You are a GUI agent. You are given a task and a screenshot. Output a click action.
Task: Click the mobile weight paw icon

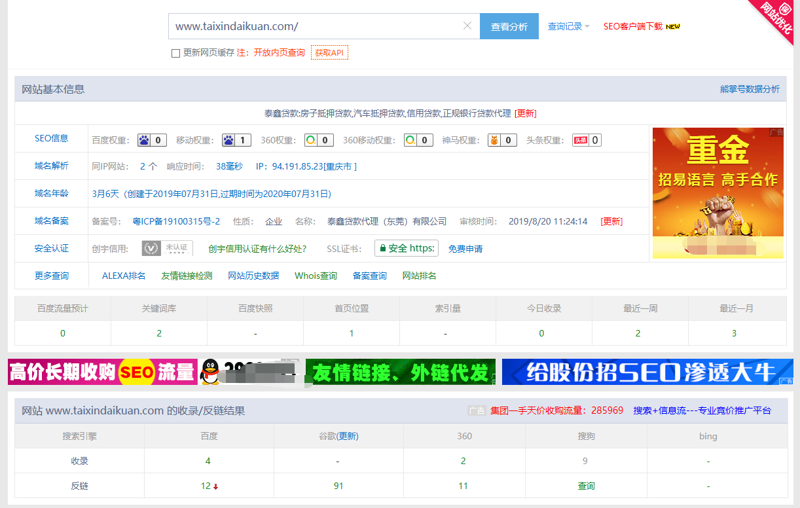(x=229, y=140)
